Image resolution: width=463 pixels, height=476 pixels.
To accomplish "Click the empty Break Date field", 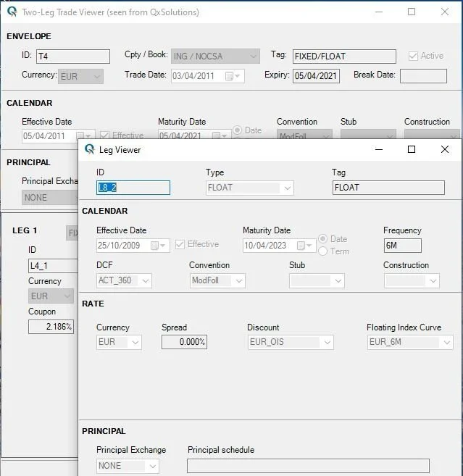I will 424,76.
